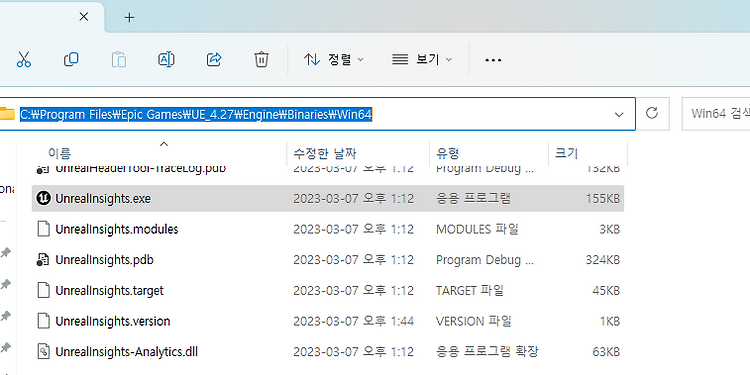Click the UnrealInsights.pdb file icon
The image size is (750, 375).
[44, 260]
